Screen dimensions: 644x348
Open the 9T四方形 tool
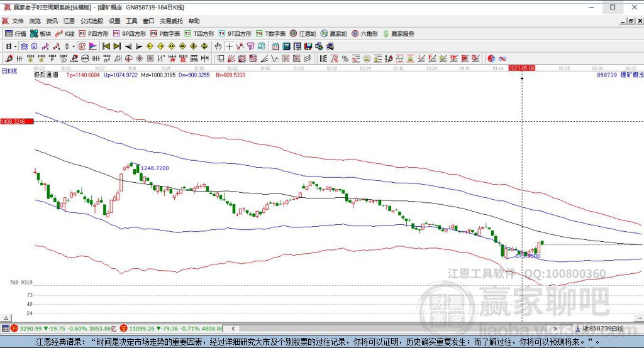[x=235, y=34]
